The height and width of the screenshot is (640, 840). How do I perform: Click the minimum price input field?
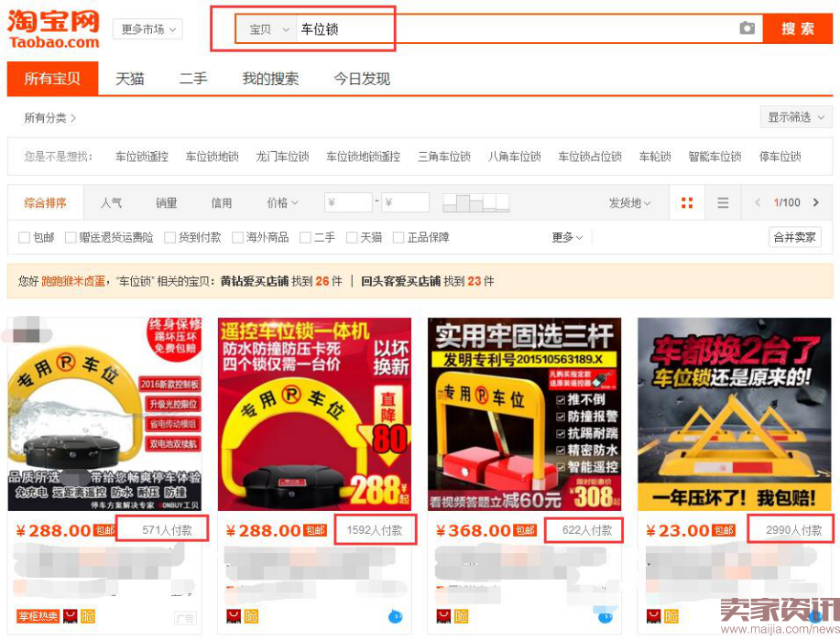pos(348,202)
